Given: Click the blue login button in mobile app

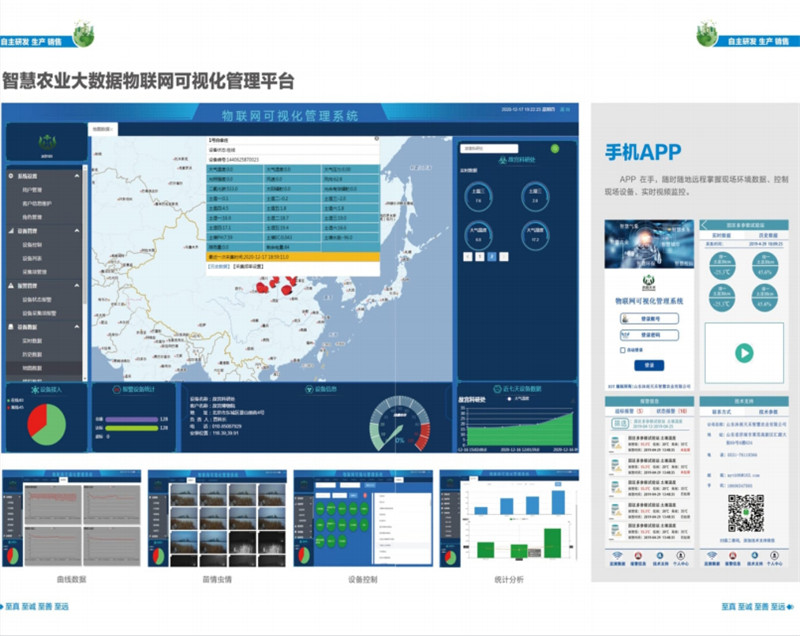Looking at the screenshot, I should pos(649,366).
